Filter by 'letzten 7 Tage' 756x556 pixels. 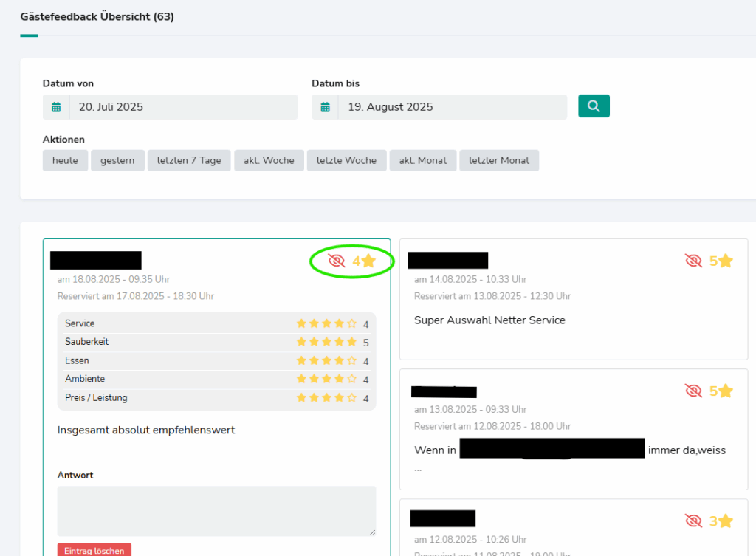(x=189, y=160)
